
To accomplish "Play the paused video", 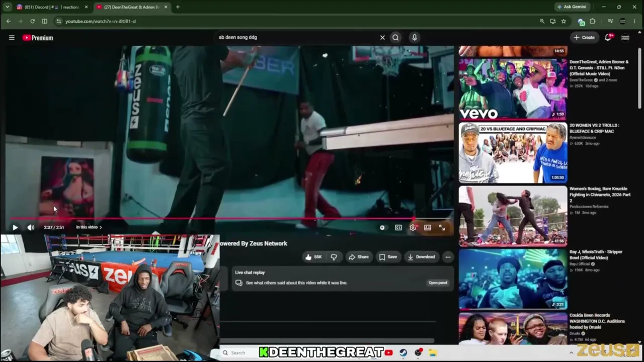I will [x=15, y=227].
